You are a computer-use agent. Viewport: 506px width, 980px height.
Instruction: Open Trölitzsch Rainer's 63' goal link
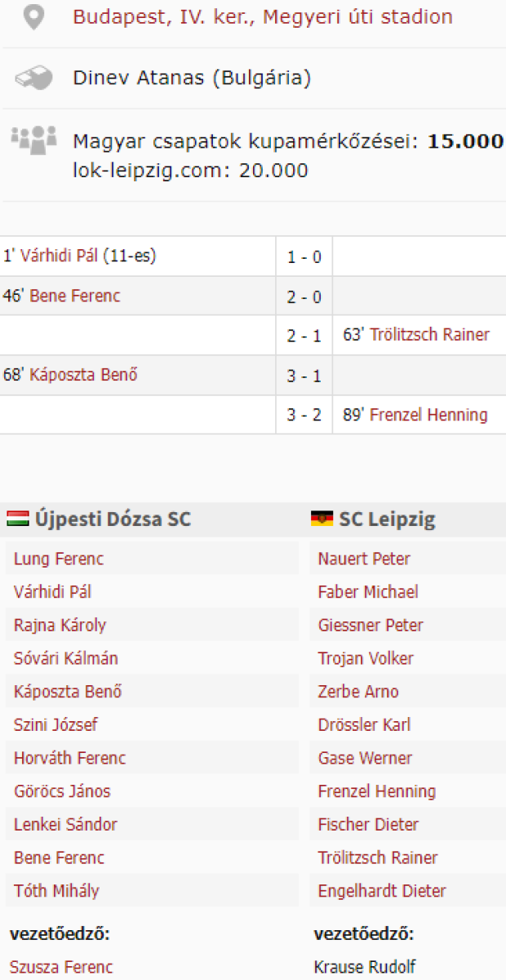pyautogui.click(x=430, y=335)
